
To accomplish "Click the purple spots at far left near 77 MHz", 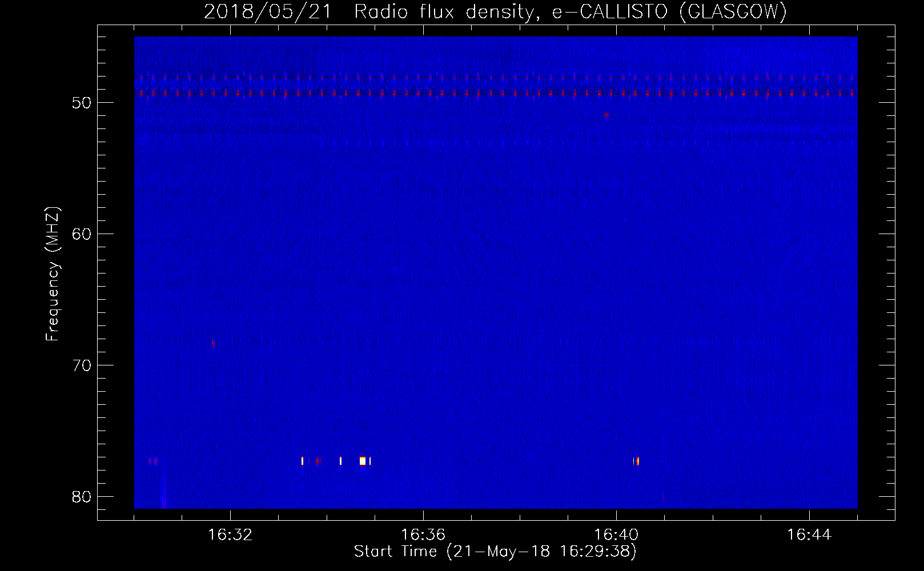I will (x=152, y=461).
